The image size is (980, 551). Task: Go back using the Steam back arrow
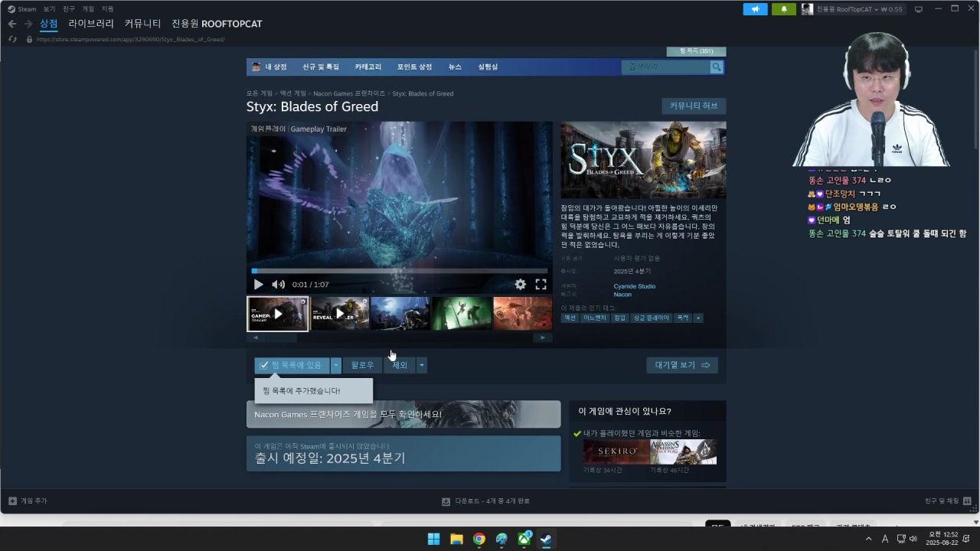pyautogui.click(x=11, y=24)
